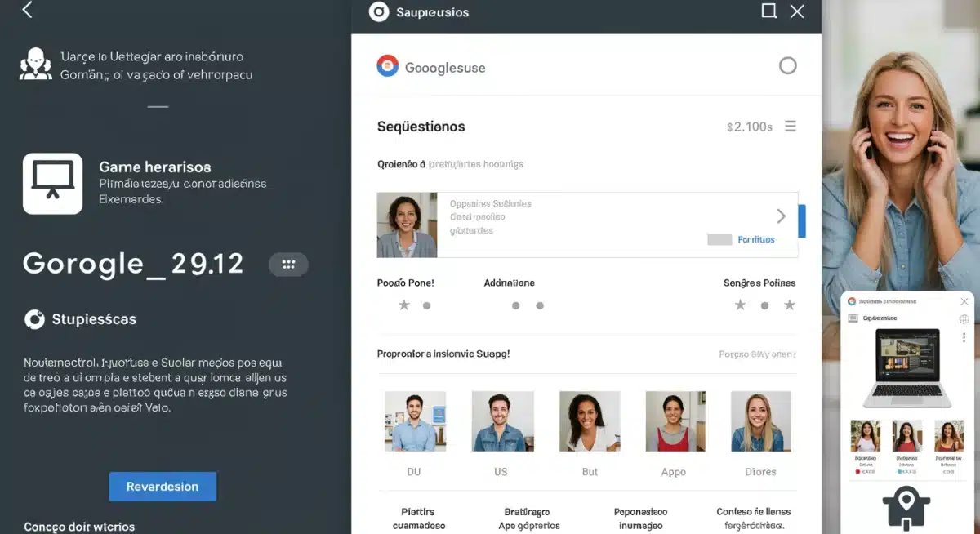This screenshot has width=980, height=534.
Task: Expand the profile card with right chevron
Action: (x=781, y=216)
